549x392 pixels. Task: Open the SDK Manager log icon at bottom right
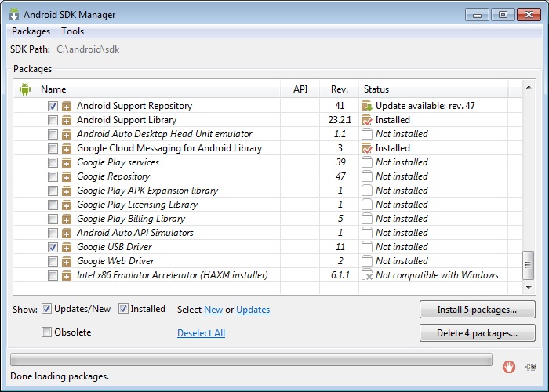(x=531, y=365)
